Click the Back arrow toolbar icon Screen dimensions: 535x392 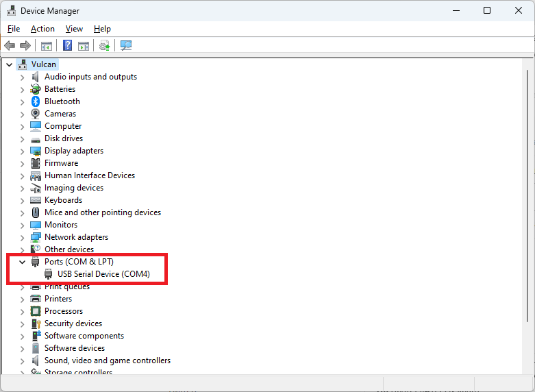[x=10, y=45]
